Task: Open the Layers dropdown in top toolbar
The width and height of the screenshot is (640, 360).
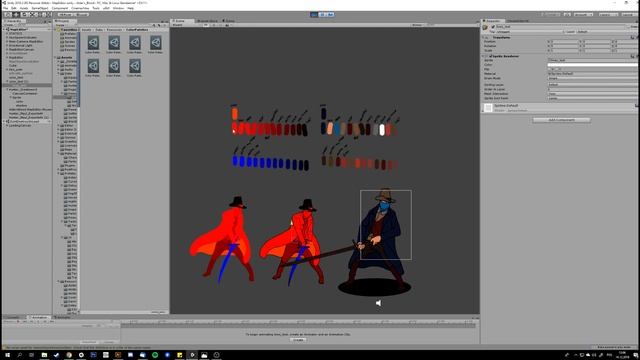Action: pos(608,14)
